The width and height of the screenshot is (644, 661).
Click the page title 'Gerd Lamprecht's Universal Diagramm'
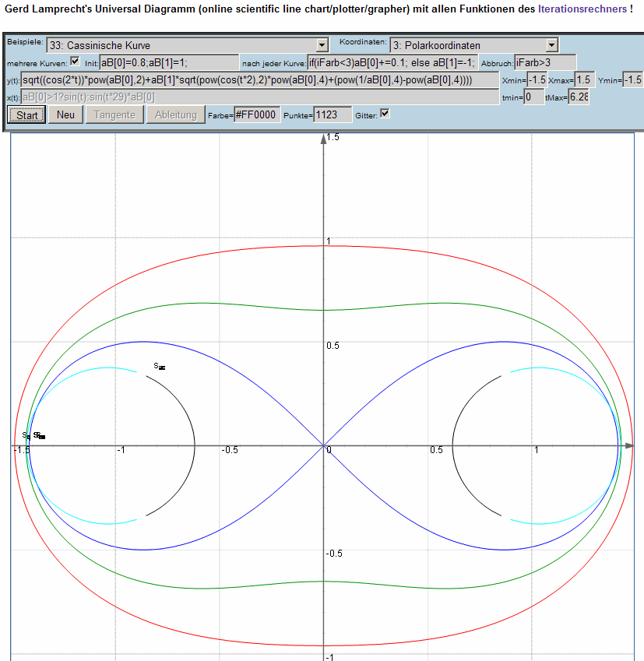tap(100, 9)
